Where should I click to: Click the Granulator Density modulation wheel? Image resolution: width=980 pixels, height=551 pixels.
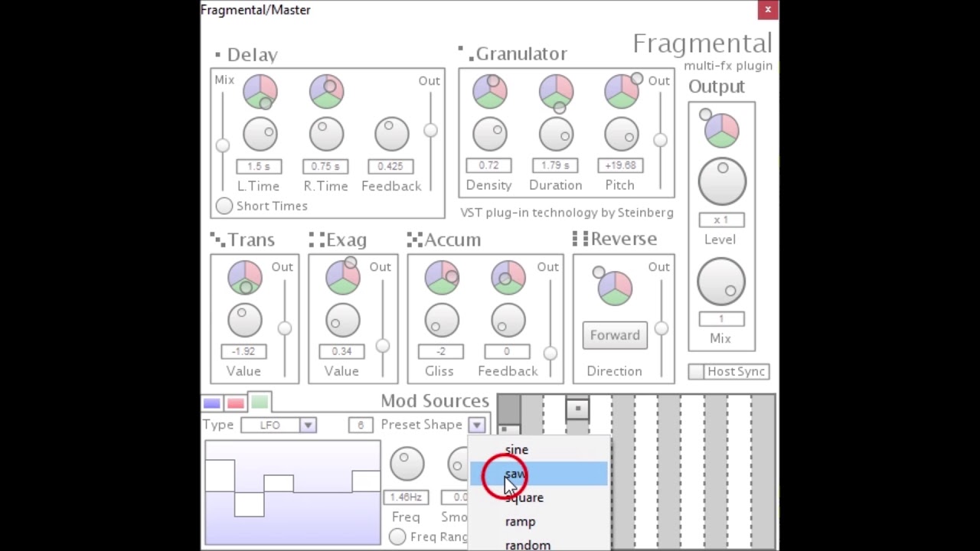(x=490, y=91)
